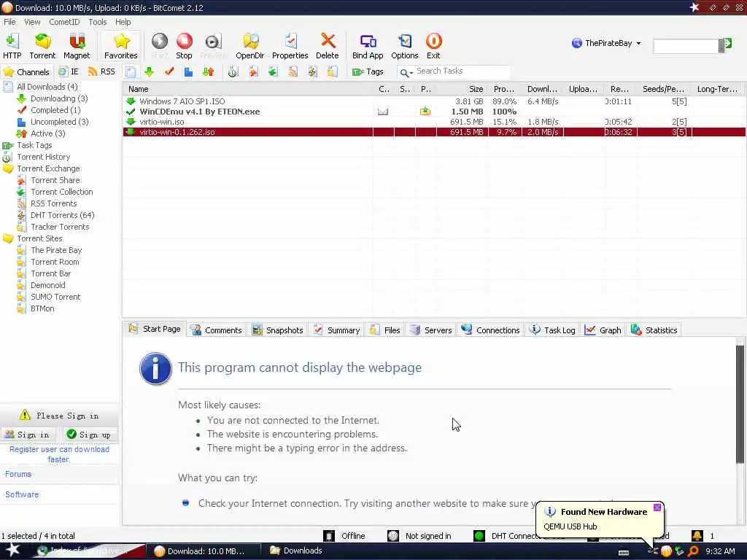Switch to the Files tab
Screen dimensions: 747x560
(385, 330)
